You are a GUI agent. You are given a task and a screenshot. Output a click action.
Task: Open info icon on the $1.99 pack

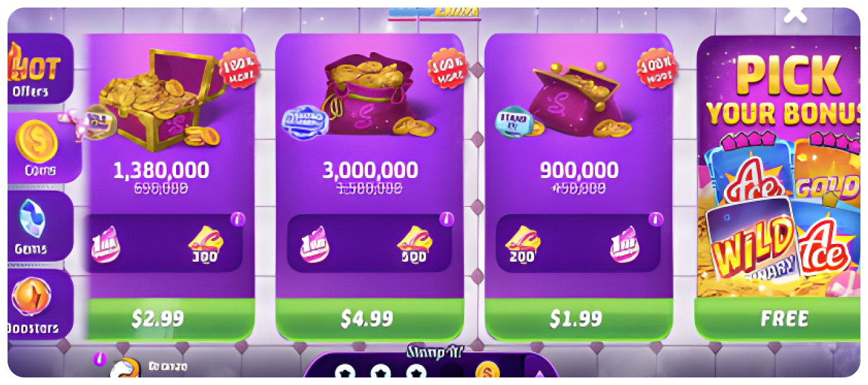655,219
